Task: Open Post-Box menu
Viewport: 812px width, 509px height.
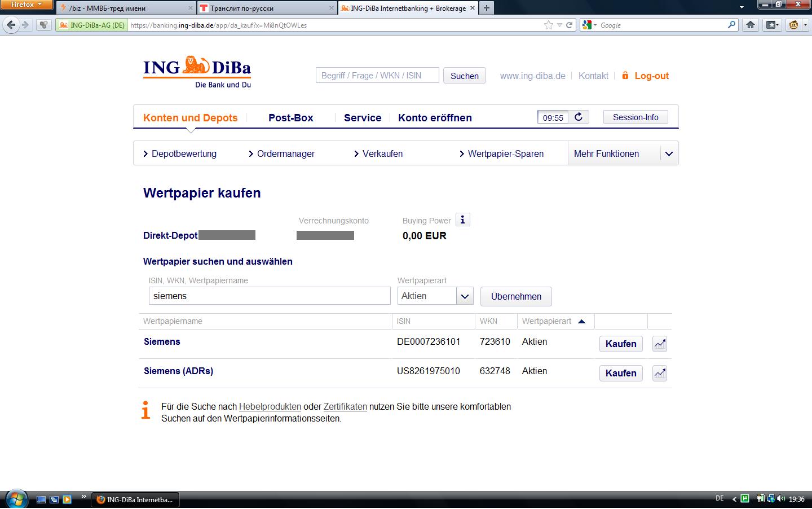Action: (x=290, y=117)
